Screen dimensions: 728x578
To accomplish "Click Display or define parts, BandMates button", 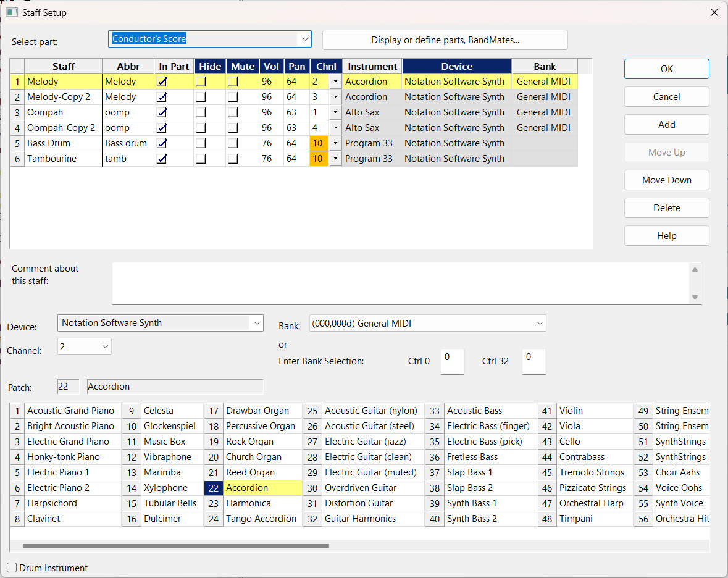I will (x=445, y=40).
